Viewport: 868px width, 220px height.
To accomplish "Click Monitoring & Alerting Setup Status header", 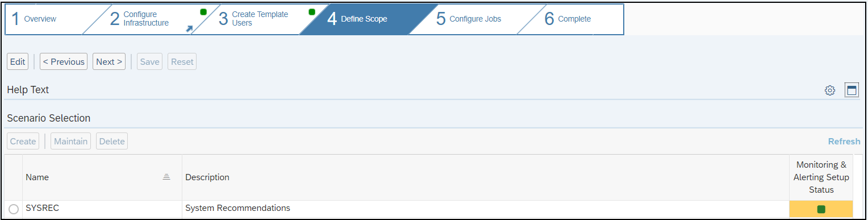I will coord(821,177).
